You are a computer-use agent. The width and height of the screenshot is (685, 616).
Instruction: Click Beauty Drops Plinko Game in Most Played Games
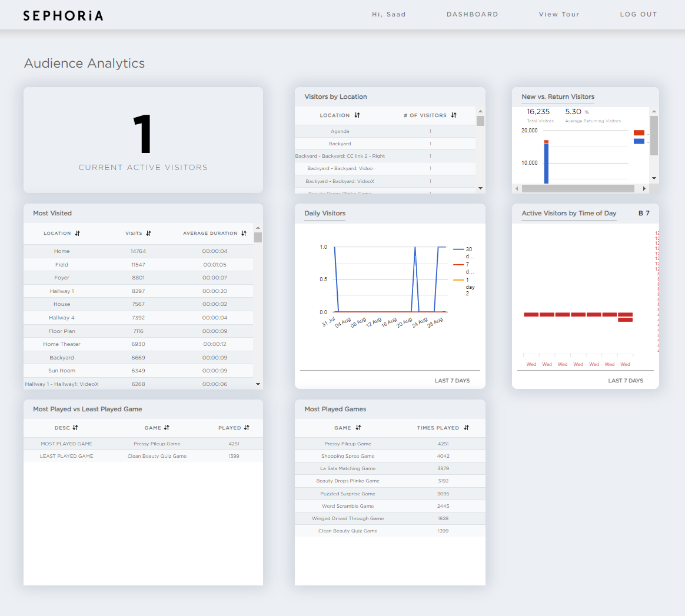390,481
